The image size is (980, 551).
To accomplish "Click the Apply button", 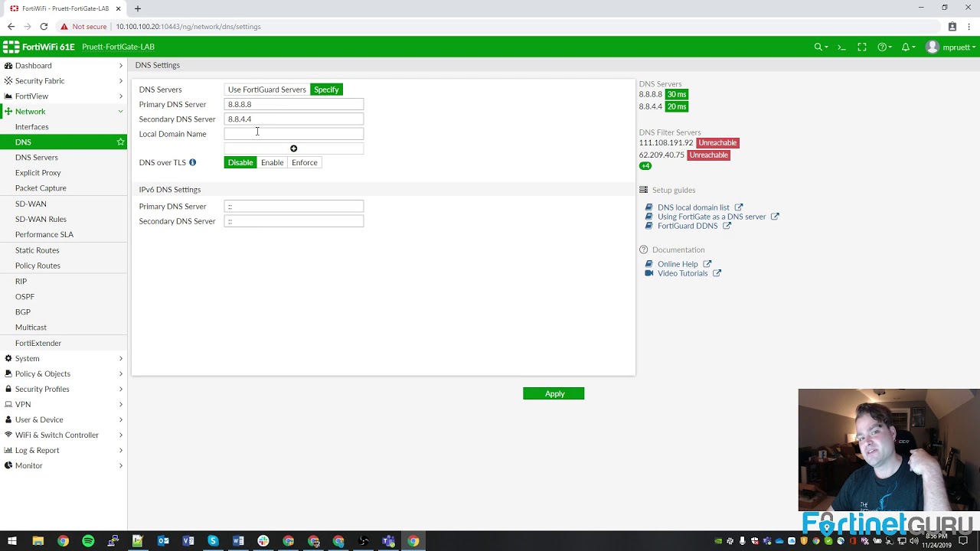I will [x=554, y=393].
